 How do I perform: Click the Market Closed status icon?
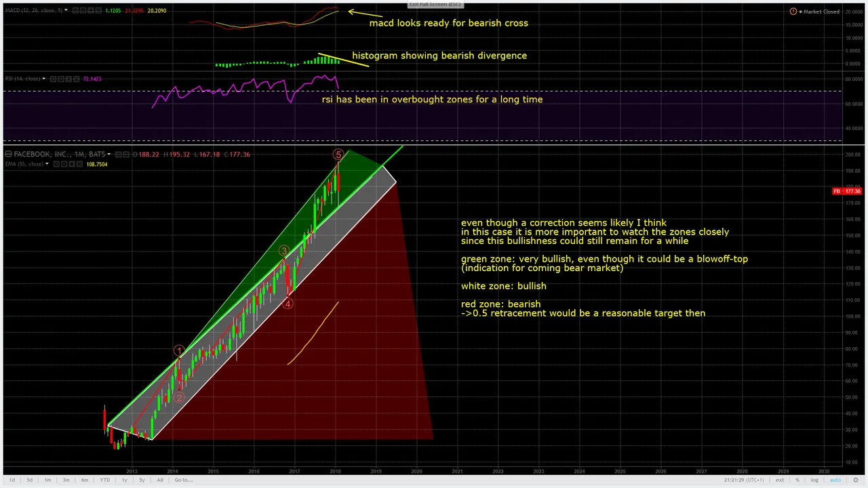point(793,12)
